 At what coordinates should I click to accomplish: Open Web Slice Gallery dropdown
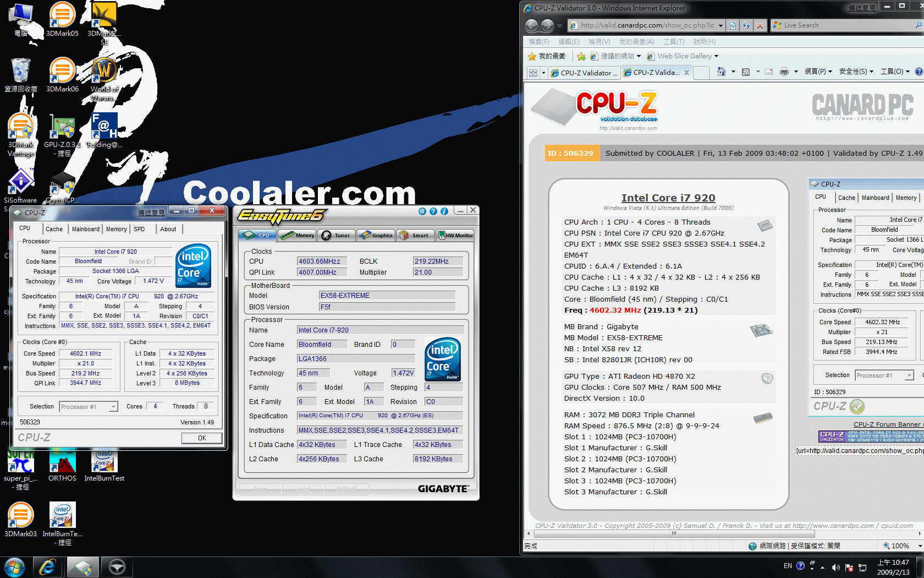tap(716, 56)
